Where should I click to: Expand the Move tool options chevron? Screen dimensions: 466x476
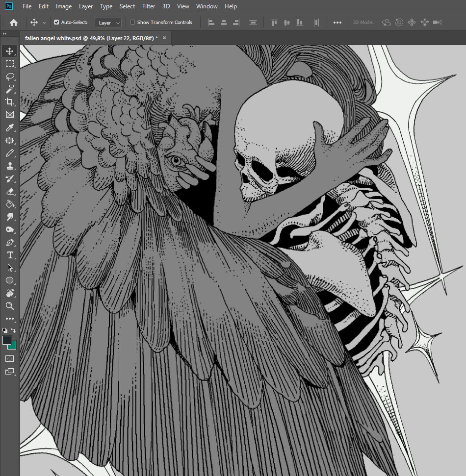(44, 23)
